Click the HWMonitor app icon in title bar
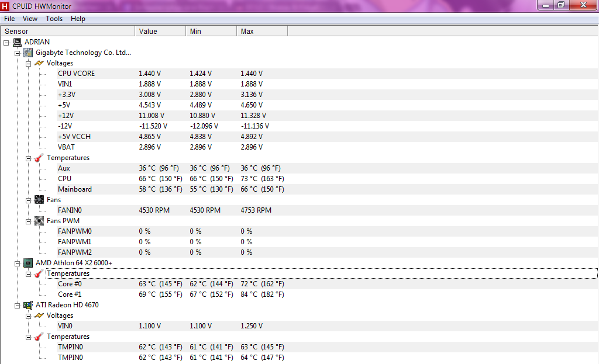Viewport: 599px width, 364px height. coord(5,6)
